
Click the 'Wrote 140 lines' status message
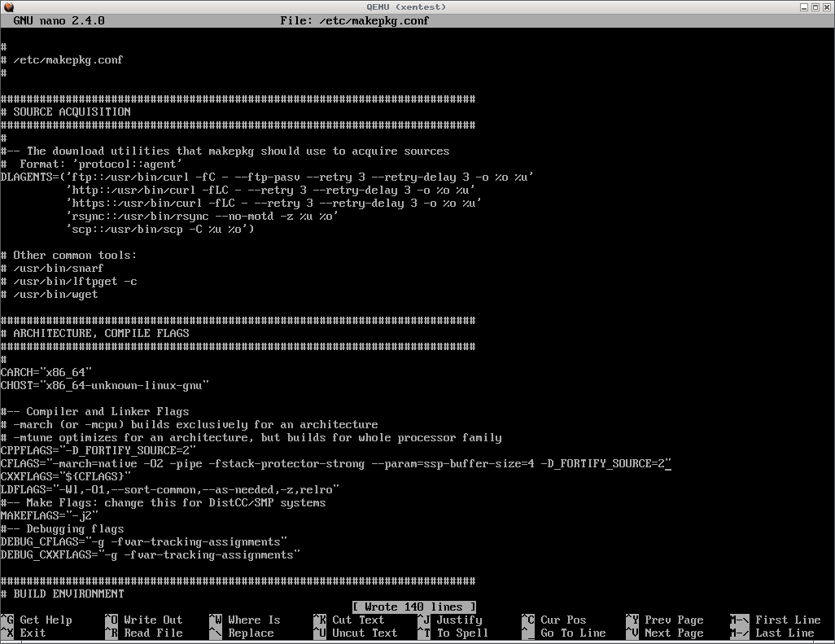tap(414, 607)
